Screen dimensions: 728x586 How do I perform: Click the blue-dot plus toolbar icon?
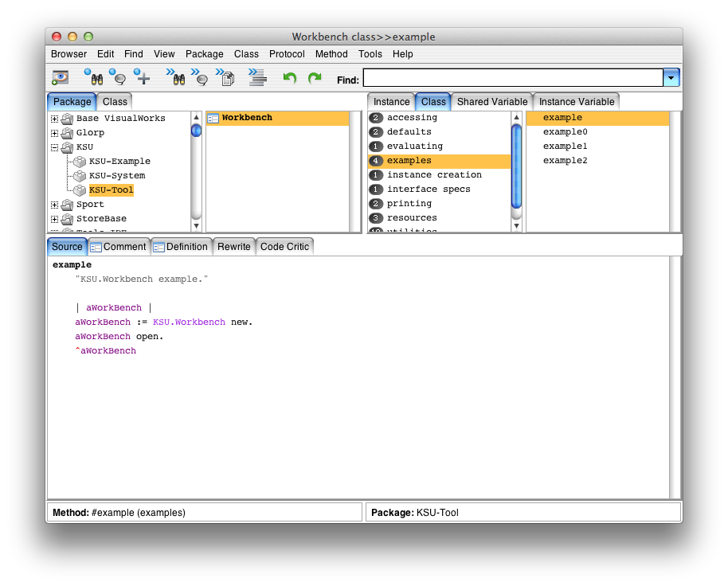coord(142,77)
